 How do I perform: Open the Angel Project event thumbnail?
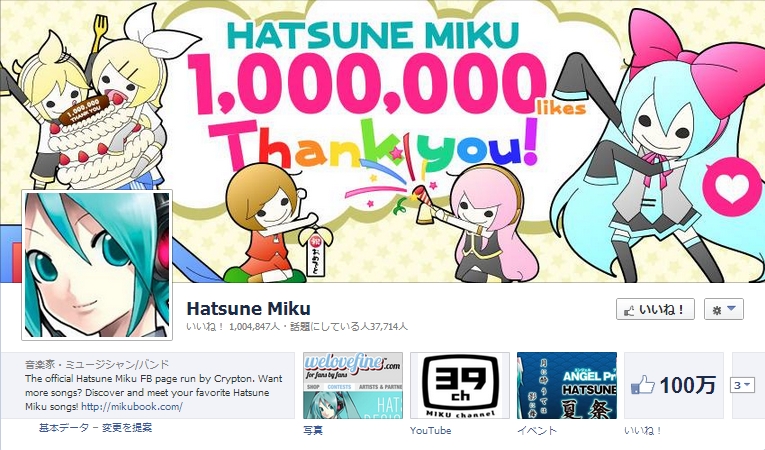tap(567, 386)
